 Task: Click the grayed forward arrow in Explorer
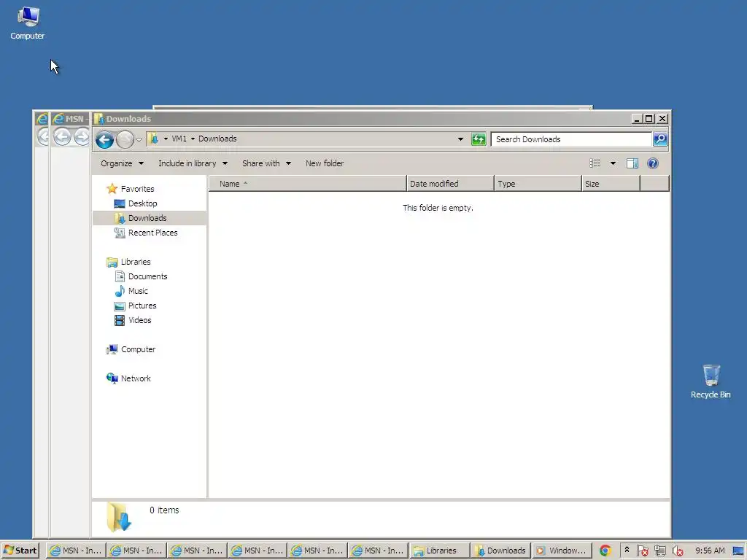pyautogui.click(x=125, y=139)
